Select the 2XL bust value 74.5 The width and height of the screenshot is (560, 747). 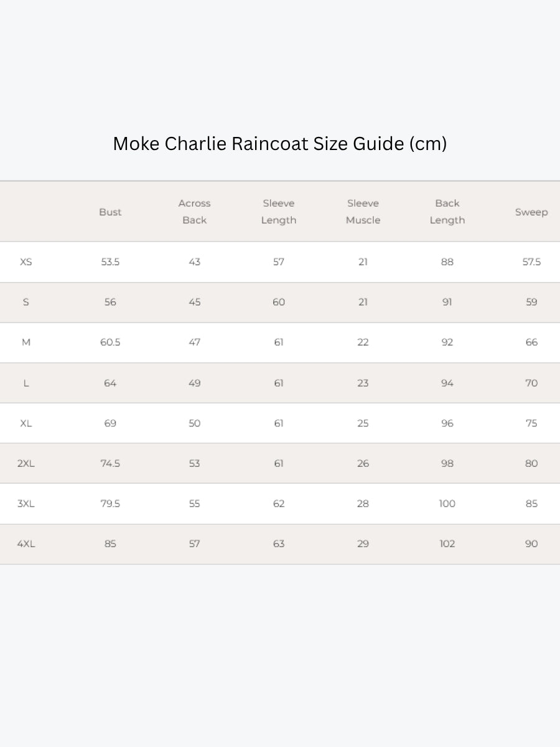click(x=110, y=464)
